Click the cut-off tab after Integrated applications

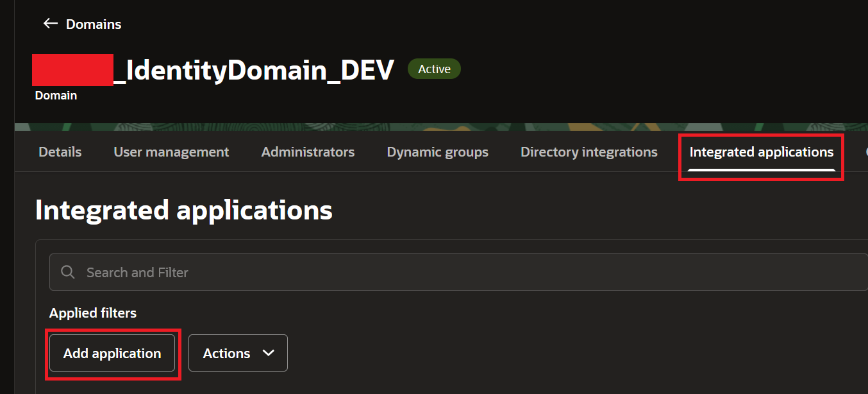[x=865, y=152]
